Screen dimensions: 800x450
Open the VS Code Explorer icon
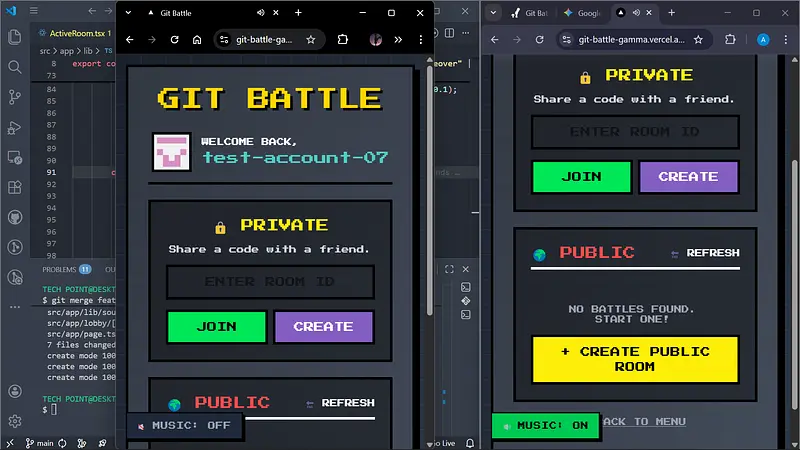14,37
